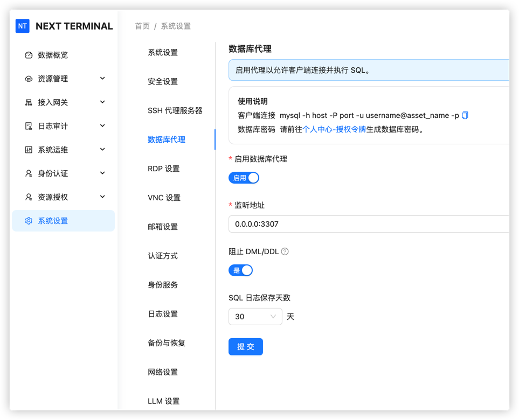Viewport: 519px width, 420px height.
Task: Switch to the RDP 设置 tab
Action: pyautogui.click(x=164, y=169)
